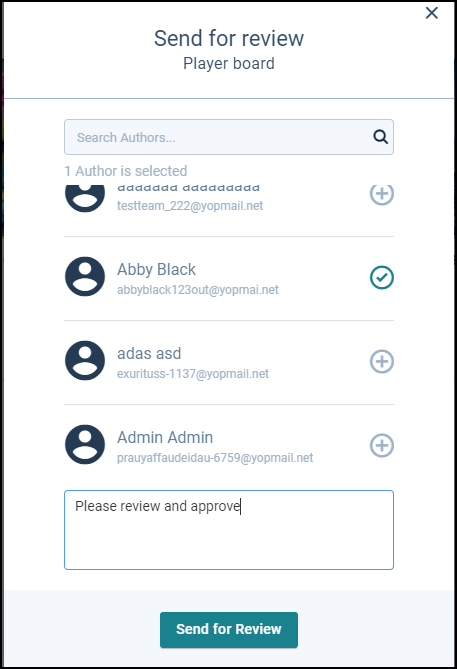457x669 pixels.
Task: Add testteam_222 author with plus icon
Action: [381, 194]
